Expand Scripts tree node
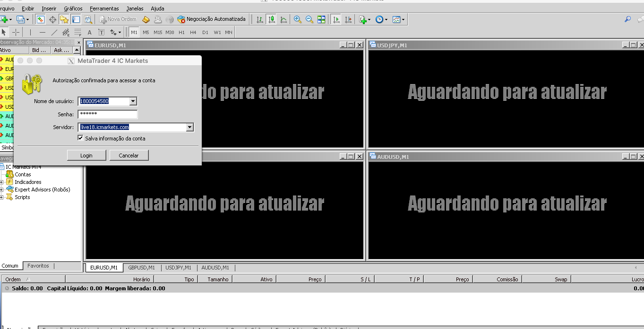 (x=2, y=197)
